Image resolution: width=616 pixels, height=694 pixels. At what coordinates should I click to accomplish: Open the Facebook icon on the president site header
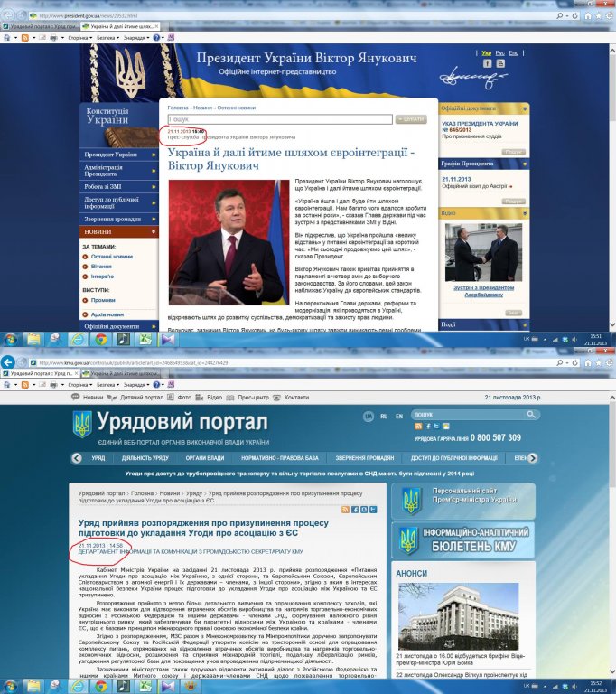(487, 63)
